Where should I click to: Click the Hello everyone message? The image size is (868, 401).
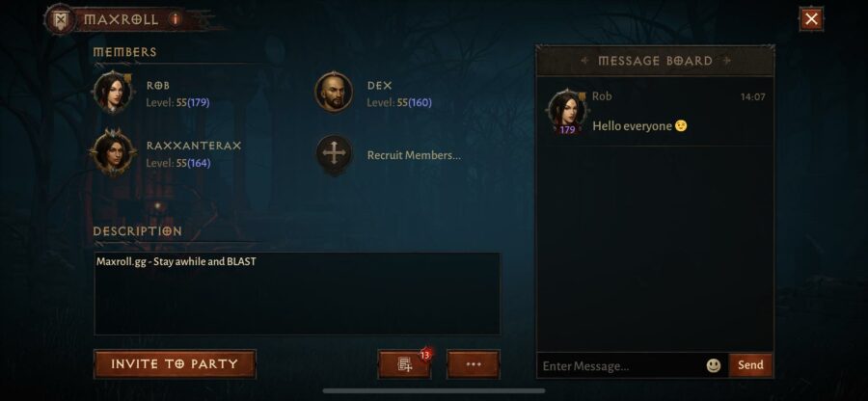point(639,126)
